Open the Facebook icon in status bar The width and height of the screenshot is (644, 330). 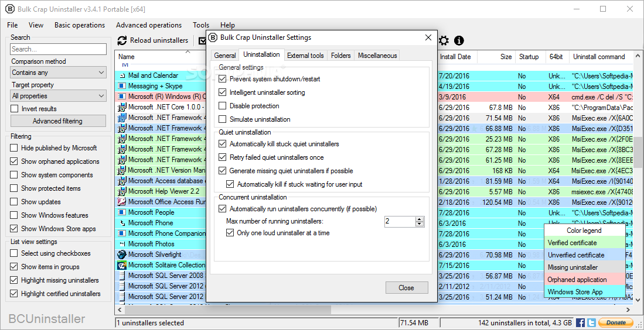pos(580,322)
